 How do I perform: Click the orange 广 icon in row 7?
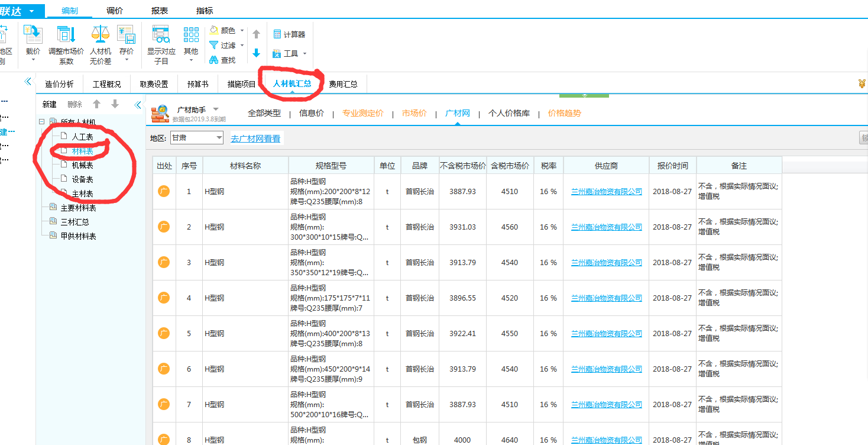[164, 404]
